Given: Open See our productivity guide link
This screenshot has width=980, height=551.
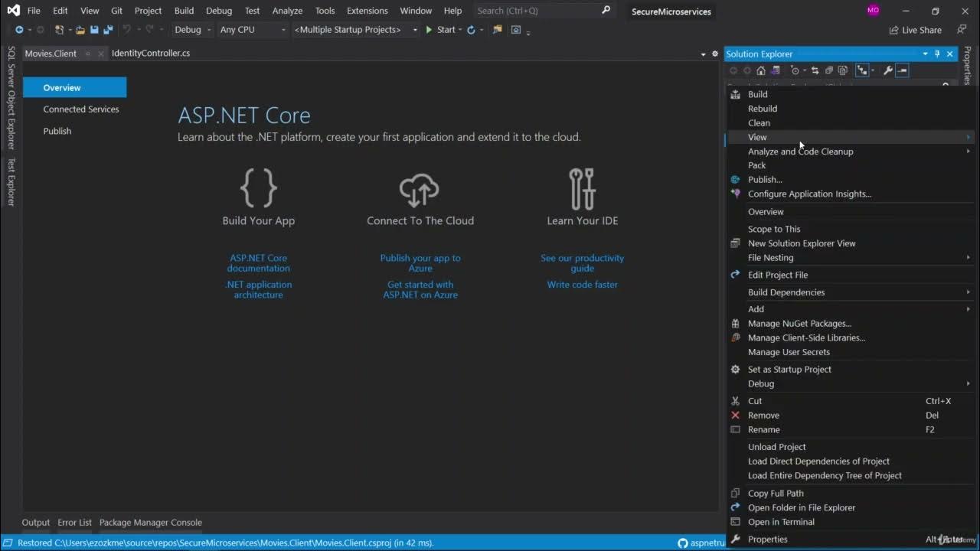Looking at the screenshot, I should pyautogui.click(x=582, y=263).
